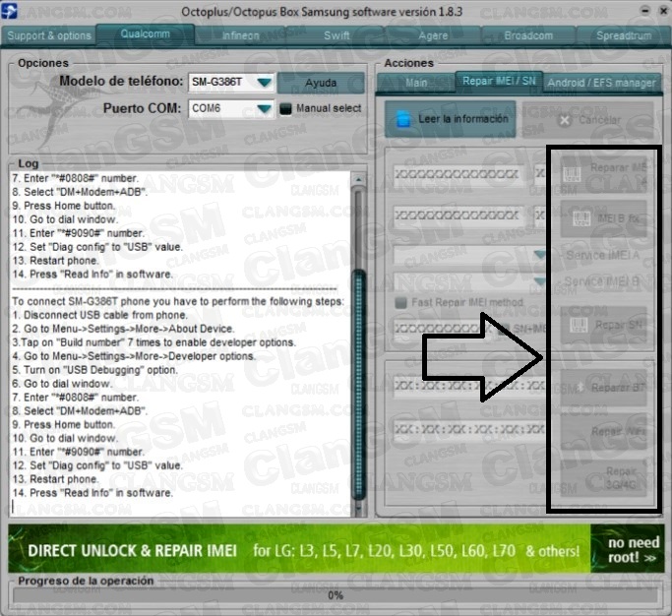Click the Reparar BT bluetooth button
This screenshot has height=616, width=672.
pos(603,388)
